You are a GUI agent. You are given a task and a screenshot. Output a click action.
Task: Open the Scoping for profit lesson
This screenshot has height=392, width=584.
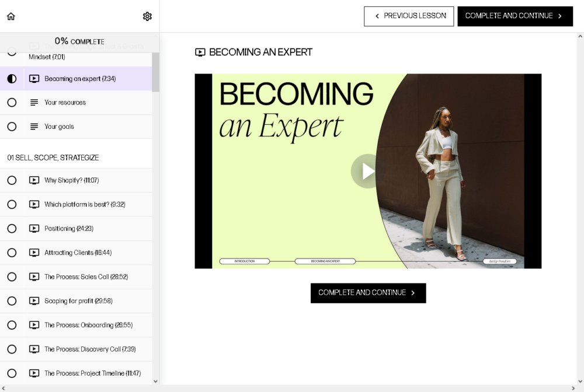point(76,301)
